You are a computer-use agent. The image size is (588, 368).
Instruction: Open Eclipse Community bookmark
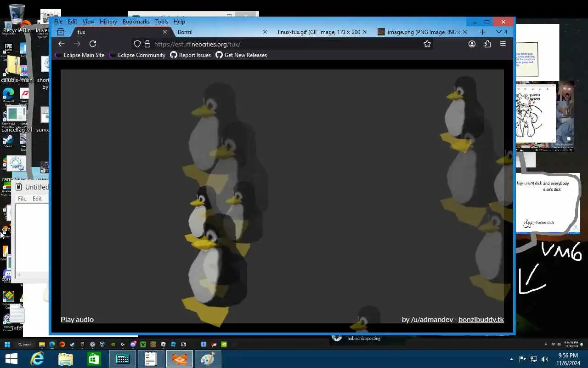[x=137, y=55]
